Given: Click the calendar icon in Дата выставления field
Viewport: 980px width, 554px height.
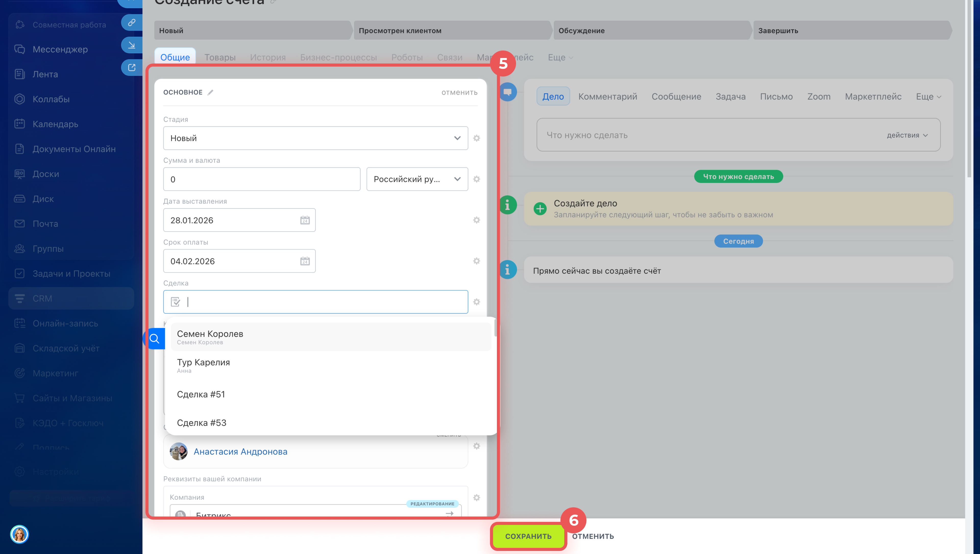Looking at the screenshot, I should 304,220.
